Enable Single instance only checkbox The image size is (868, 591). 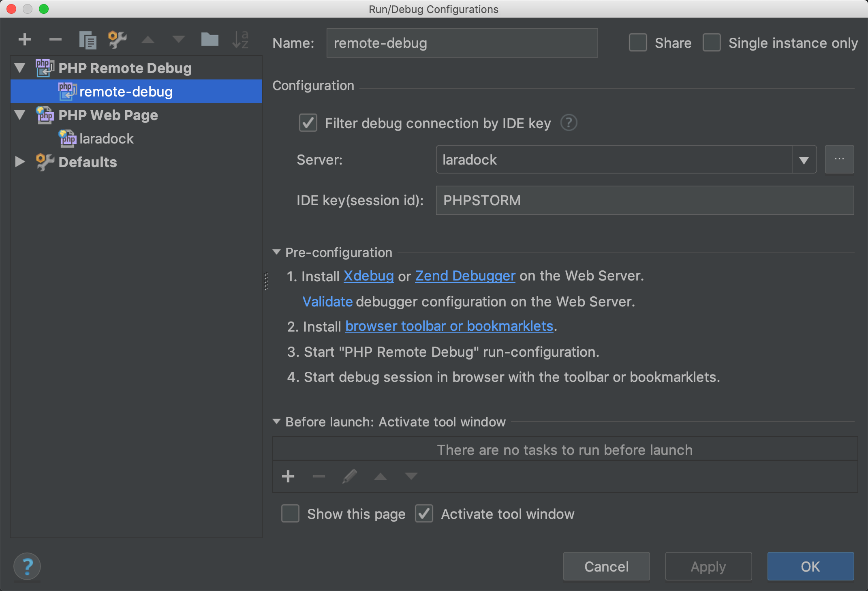tap(712, 43)
